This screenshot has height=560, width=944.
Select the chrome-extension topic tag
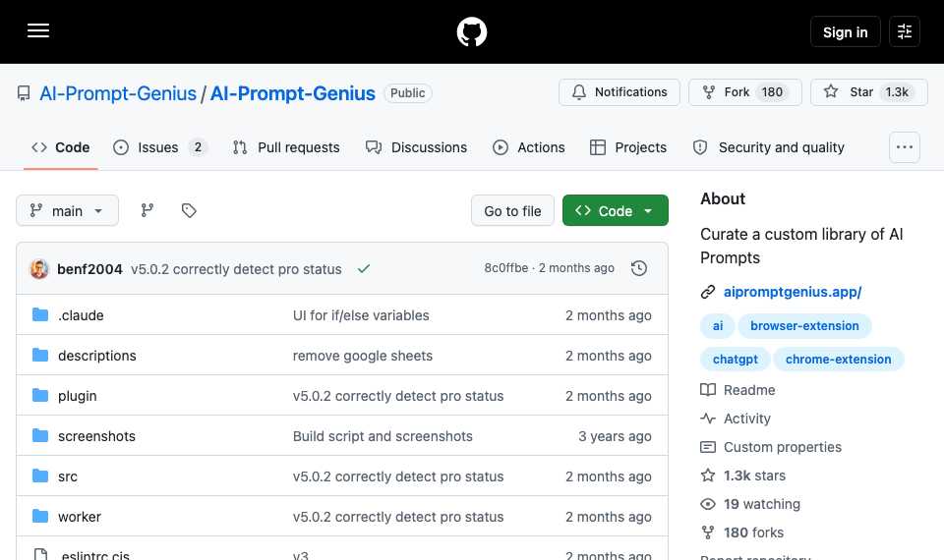pos(838,360)
